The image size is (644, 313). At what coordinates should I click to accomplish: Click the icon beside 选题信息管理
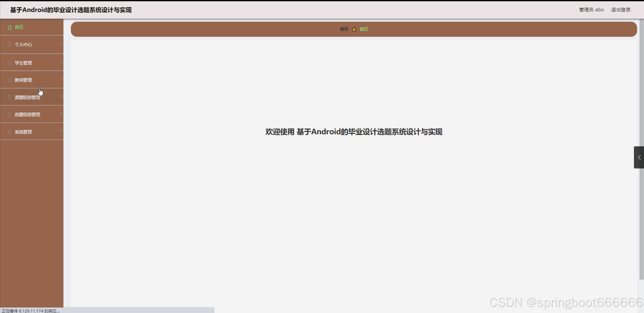10,114
